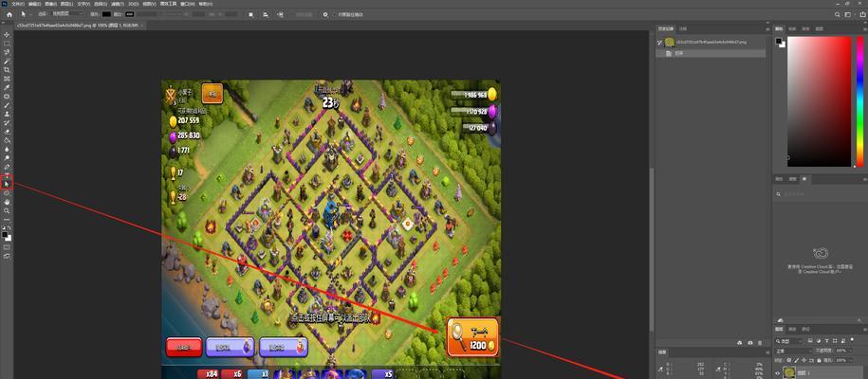The width and height of the screenshot is (868, 379).
Task: Select the Eraser tool
Action: pos(8,132)
